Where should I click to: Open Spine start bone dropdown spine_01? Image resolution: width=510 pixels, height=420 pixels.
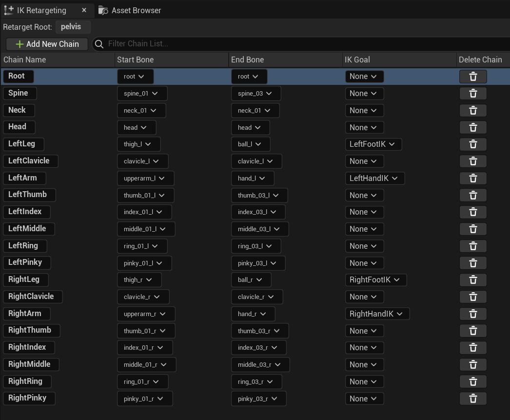142,93
